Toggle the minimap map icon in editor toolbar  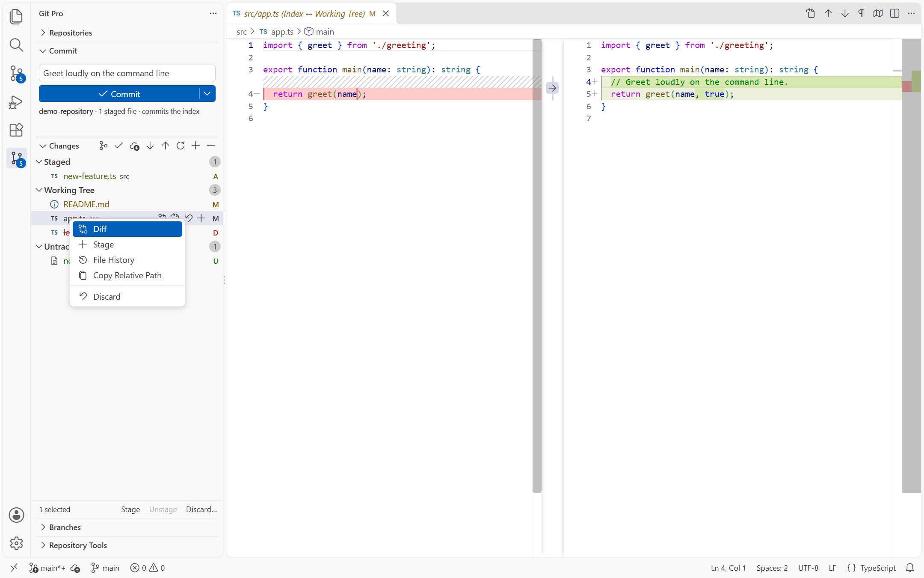878,13
